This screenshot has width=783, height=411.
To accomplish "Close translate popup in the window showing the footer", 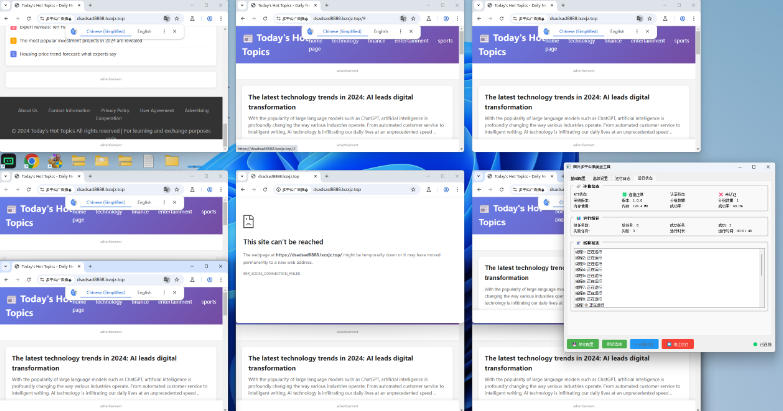I will pos(175,32).
